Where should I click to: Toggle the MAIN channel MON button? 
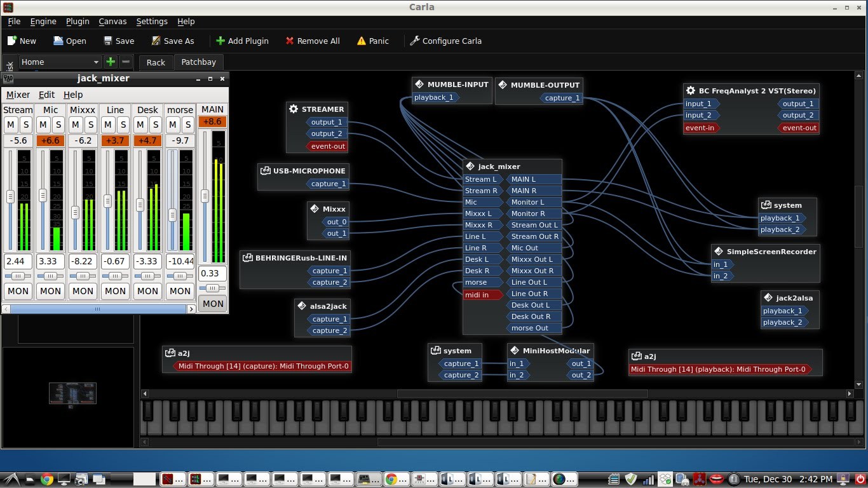tap(213, 304)
